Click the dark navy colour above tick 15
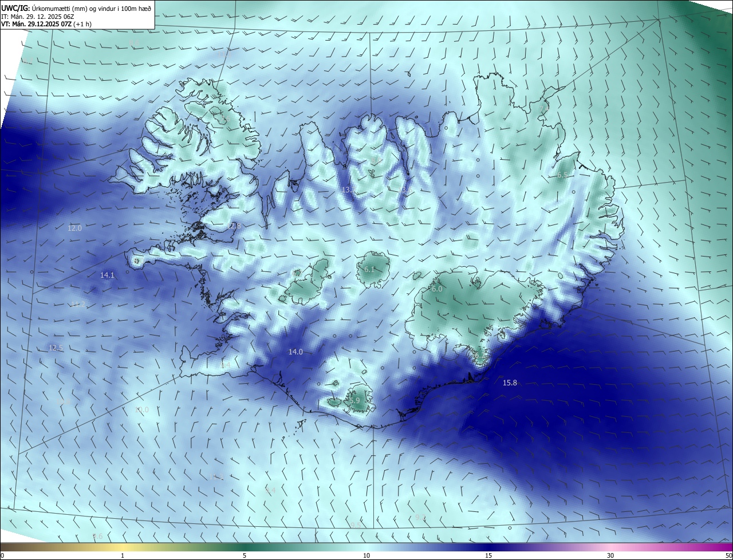This screenshot has height=560, width=733. click(x=488, y=547)
